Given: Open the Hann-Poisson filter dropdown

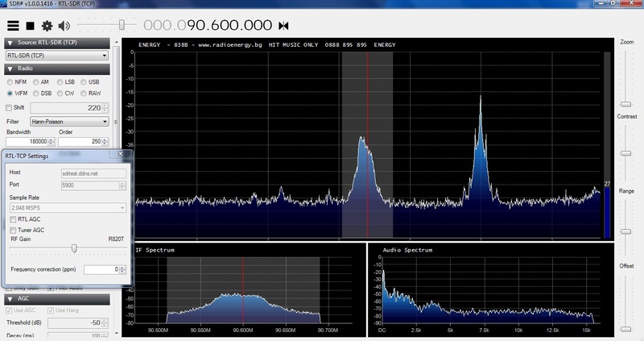Looking at the screenshot, I should 69,122.
